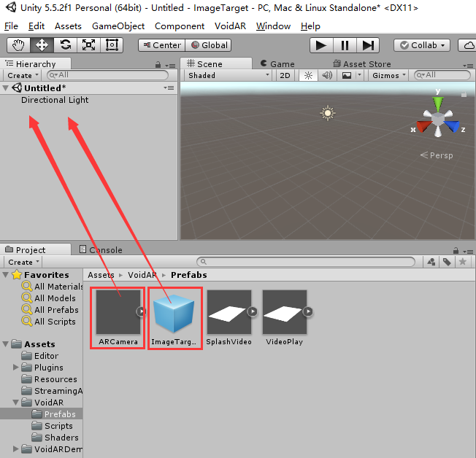
Task: Pause the game playback
Action: click(x=345, y=45)
